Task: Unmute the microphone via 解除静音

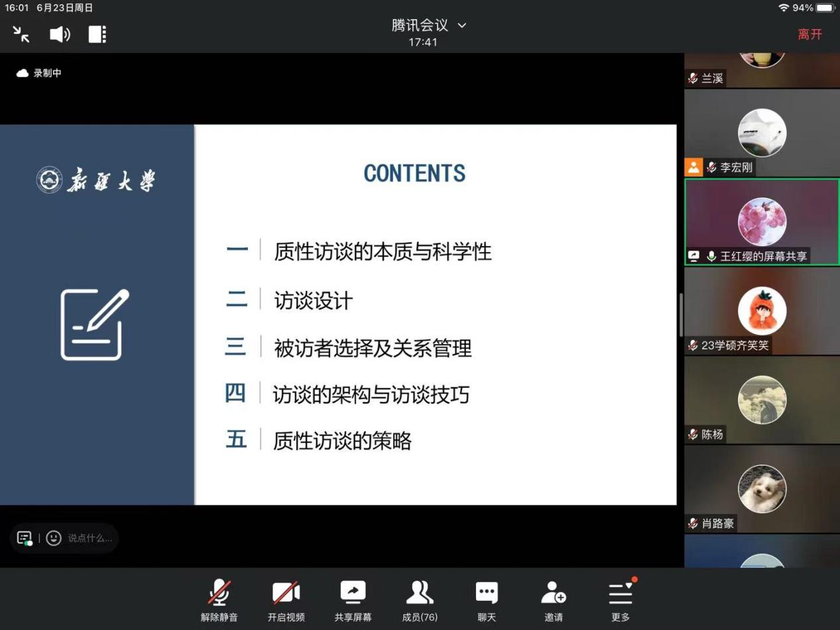Action: (219, 601)
